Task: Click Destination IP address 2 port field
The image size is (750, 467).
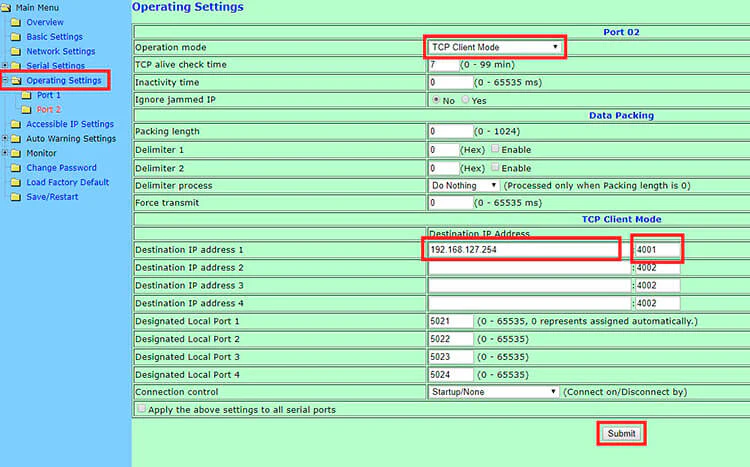Action: [658, 267]
